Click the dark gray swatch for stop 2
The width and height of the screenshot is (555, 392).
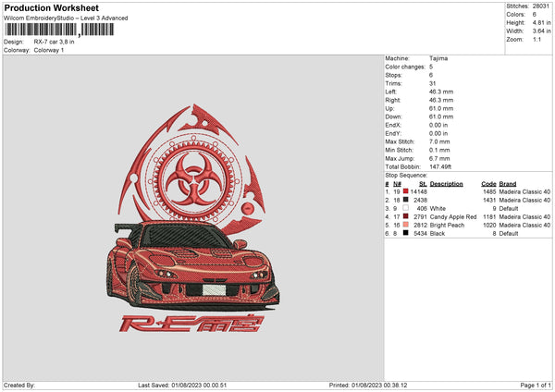pos(406,200)
